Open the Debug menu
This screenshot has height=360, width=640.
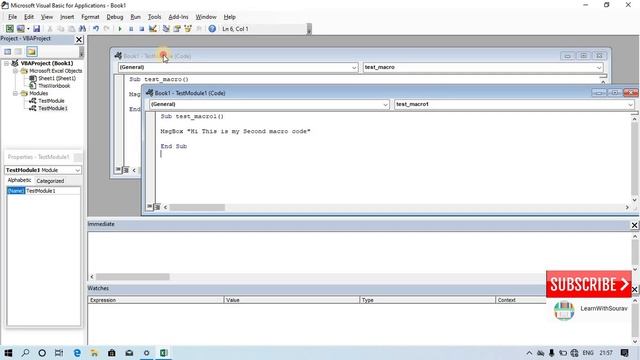pos(115,17)
